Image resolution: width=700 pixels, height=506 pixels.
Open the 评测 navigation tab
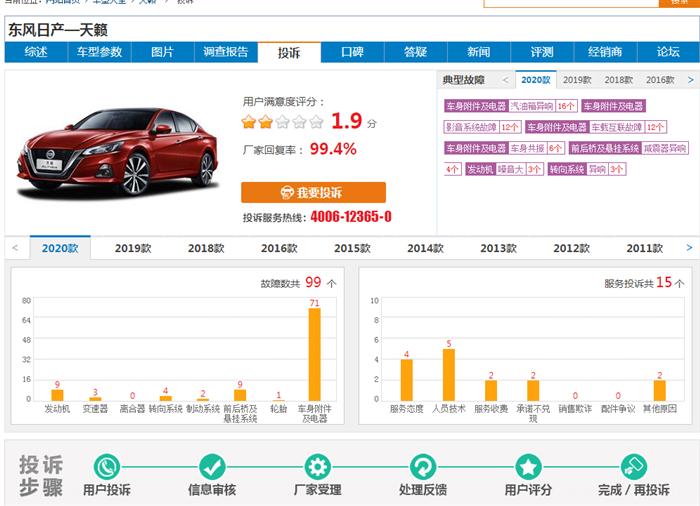coord(542,52)
